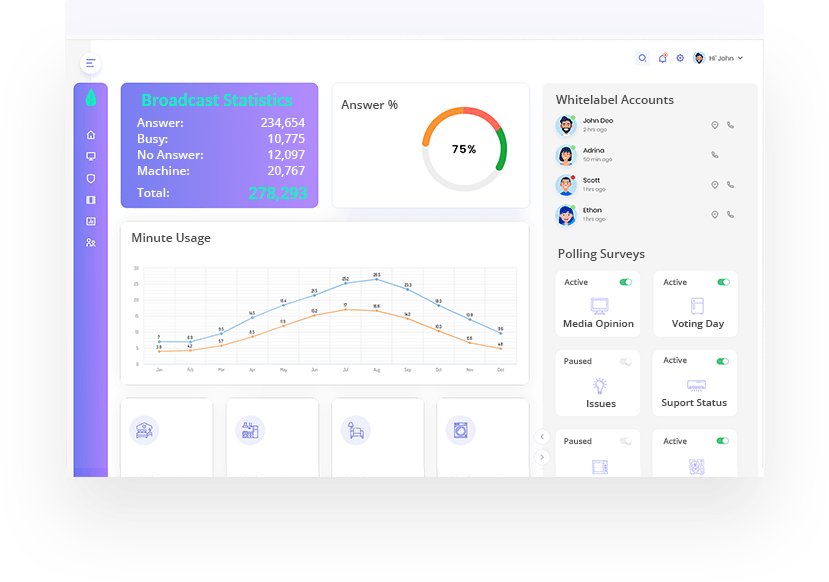This screenshot has height=582, width=829.
Task: Open the users icon in sidebar
Action: 91,243
